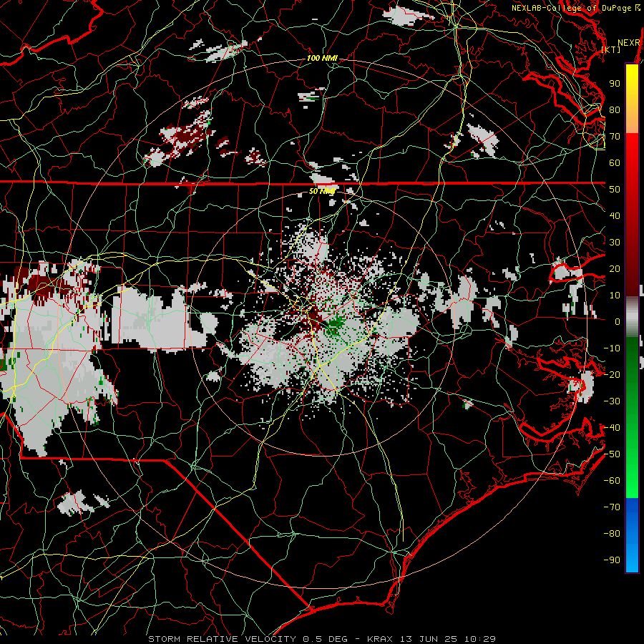Click the "0" value on the scale

click(618, 321)
